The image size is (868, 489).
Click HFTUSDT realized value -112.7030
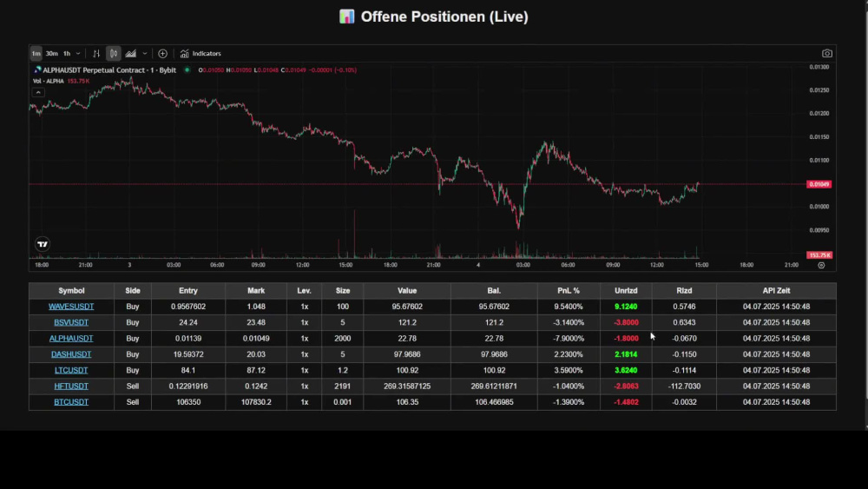[684, 387]
